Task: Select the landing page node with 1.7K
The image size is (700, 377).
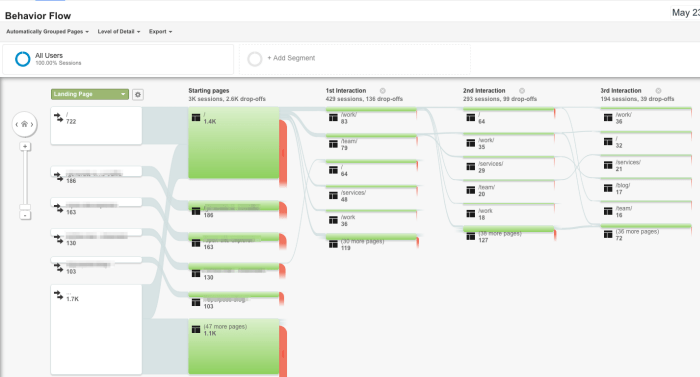Action: pos(96,330)
